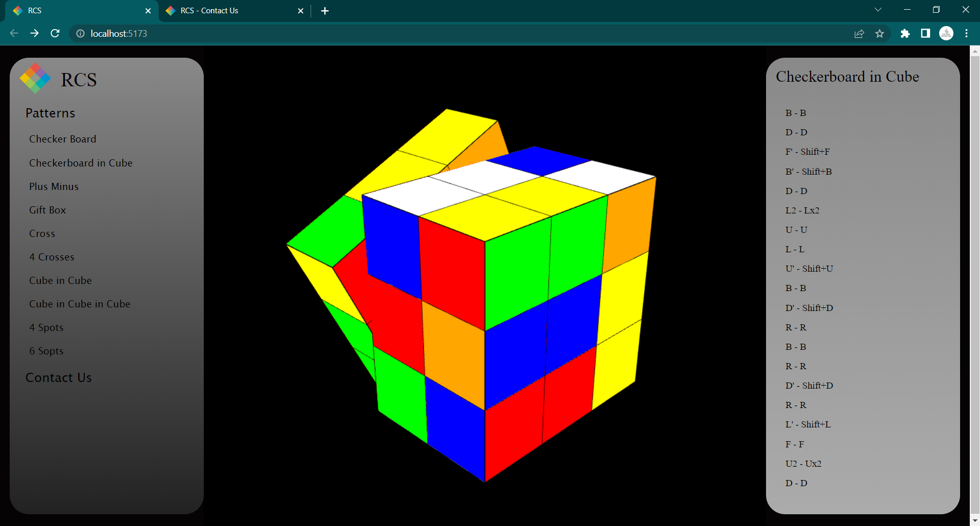
Task: Open the browser side panel
Action: 925,33
